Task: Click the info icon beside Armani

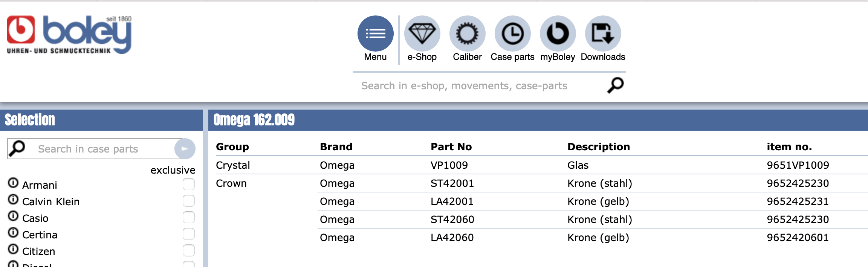Action: coord(13,183)
